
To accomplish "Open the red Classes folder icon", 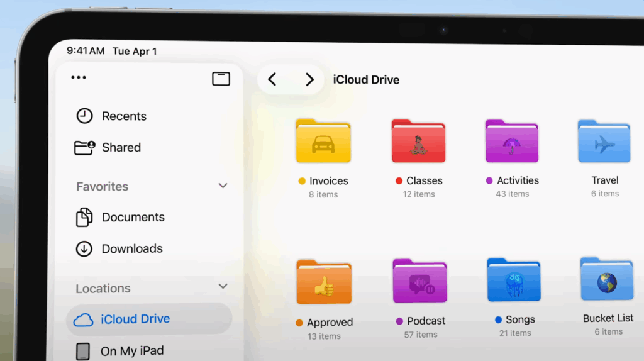I will coord(418,141).
